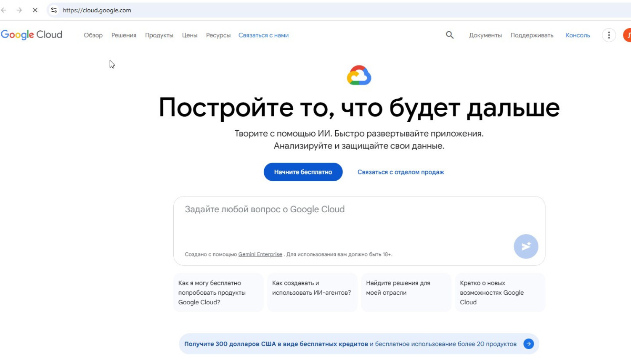
Task: Click the browser forward arrow
Action: point(19,10)
